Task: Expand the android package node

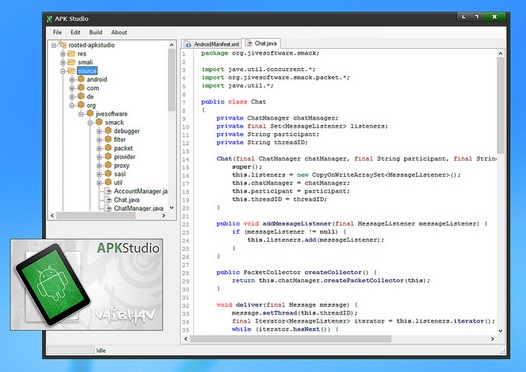Action: click(72, 79)
